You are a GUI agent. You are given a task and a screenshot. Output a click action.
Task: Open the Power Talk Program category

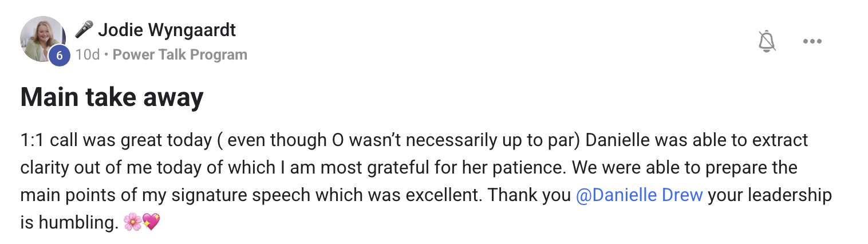pyautogui.click(x=180, y=55)
